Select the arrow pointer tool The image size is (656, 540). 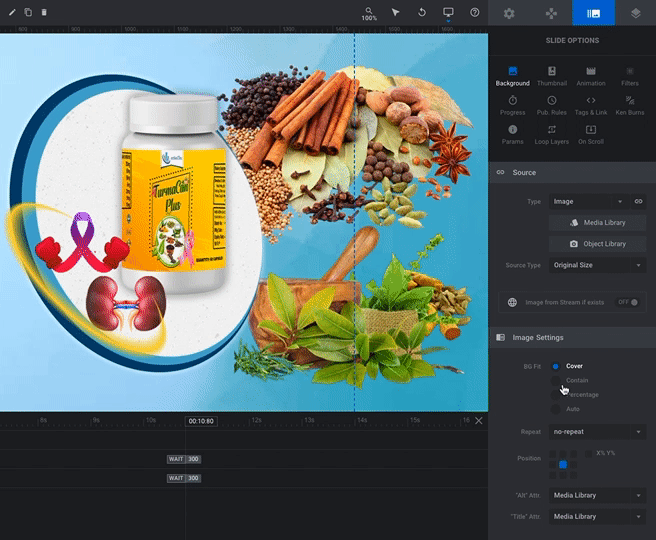coord(395,13)
